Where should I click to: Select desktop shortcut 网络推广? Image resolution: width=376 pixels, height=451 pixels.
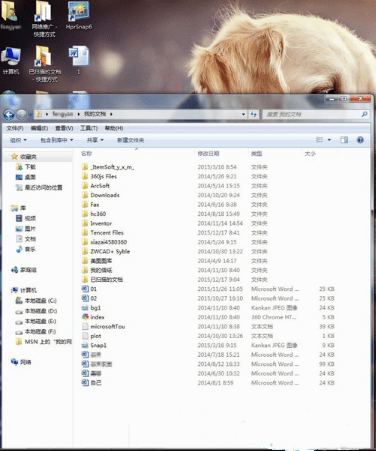(44, 19)
